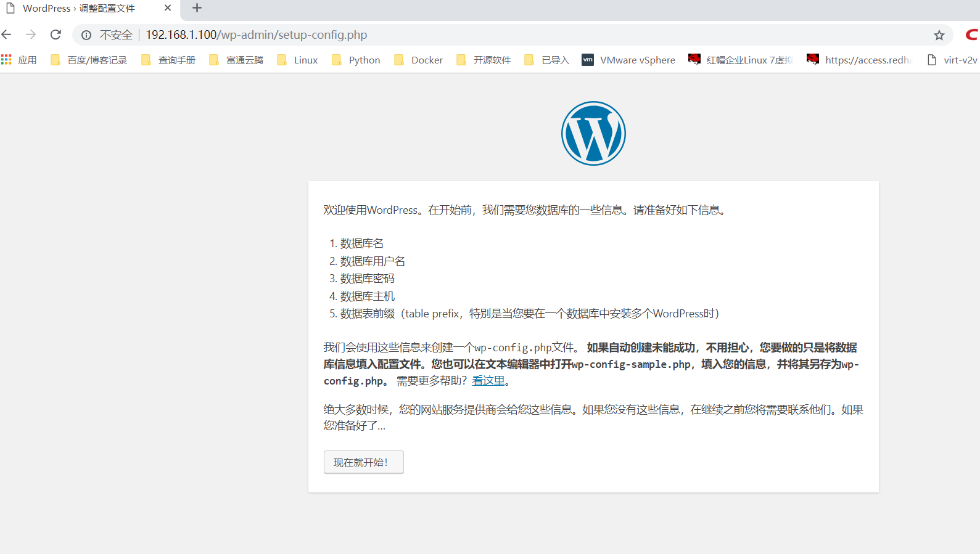The height and width of the screenshot is (554, 980).
Task: Open the 应用 apps grid icon
Action: click(x=6, y=60)
